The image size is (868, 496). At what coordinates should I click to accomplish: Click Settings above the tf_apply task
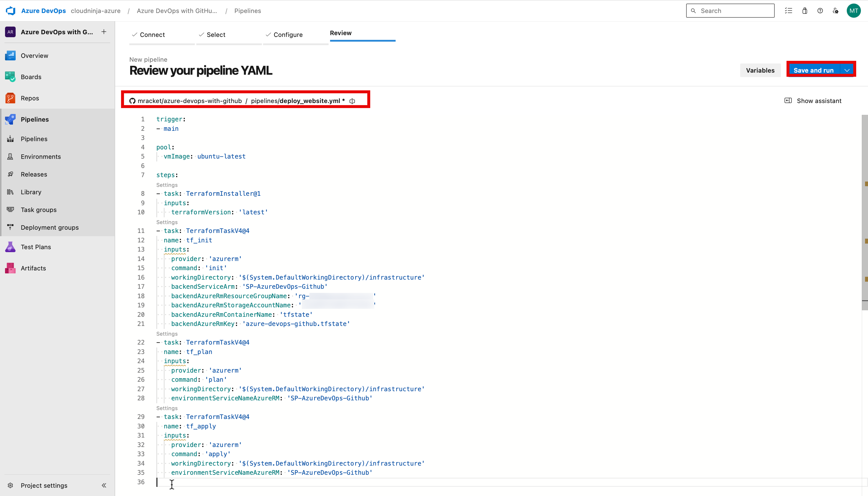click(x=167, y=408)
